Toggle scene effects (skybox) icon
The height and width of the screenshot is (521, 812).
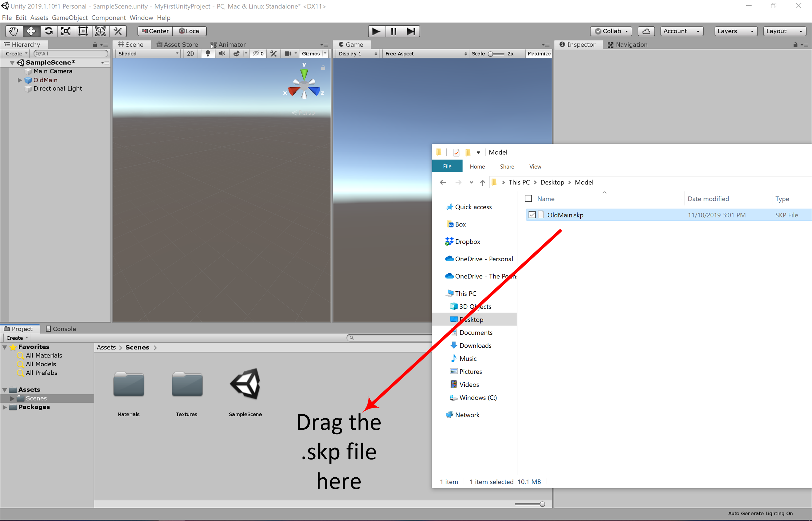pyautogui.click(x=236, y=53)
